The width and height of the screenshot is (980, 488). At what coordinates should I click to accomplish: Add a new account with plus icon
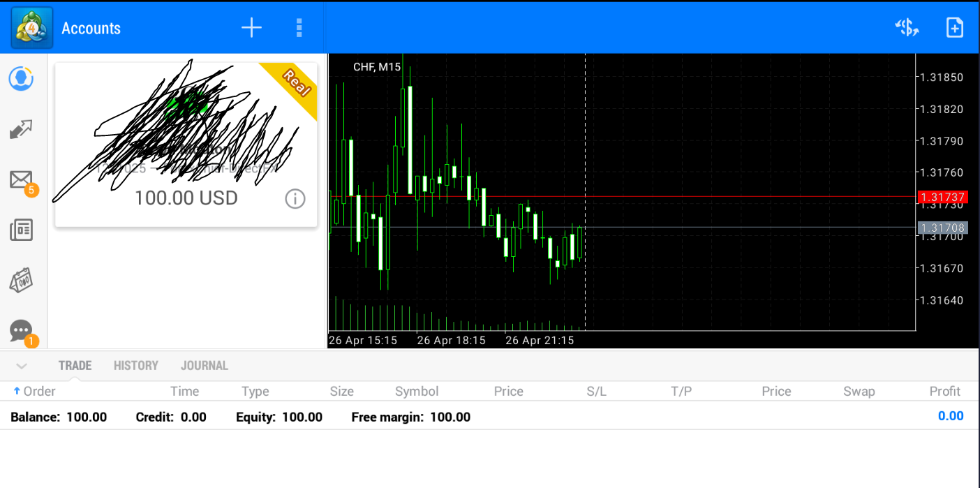click(251, 28)
